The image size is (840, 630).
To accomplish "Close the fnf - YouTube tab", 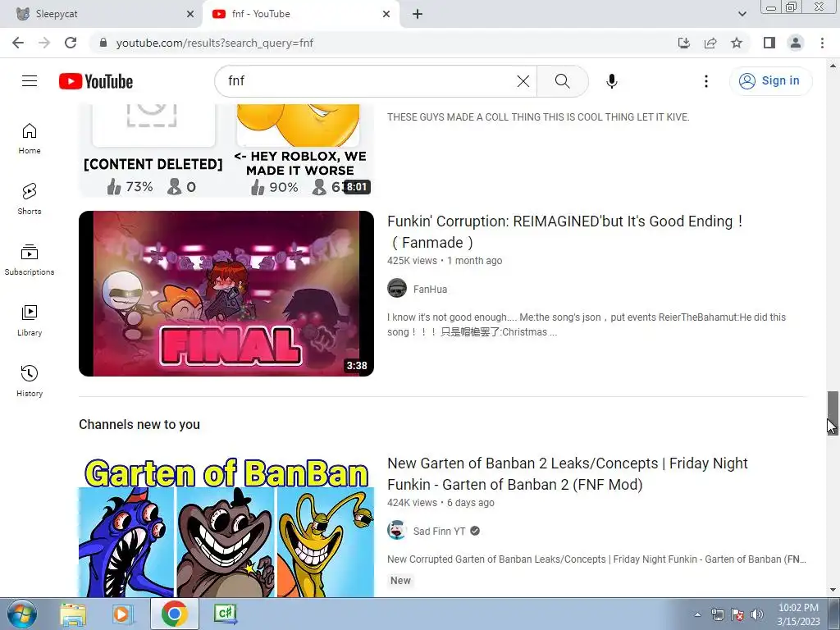I will pyautogui.click(x=386, y=14).
